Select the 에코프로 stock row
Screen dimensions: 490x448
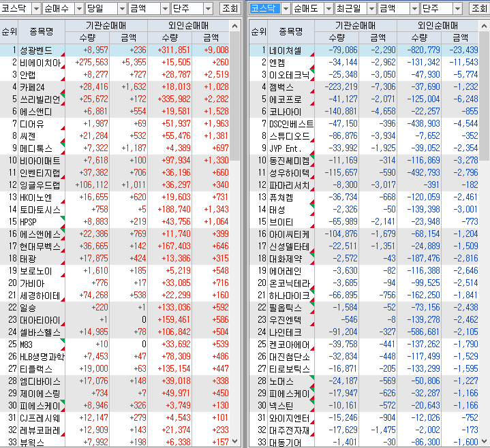pos(364,99)
